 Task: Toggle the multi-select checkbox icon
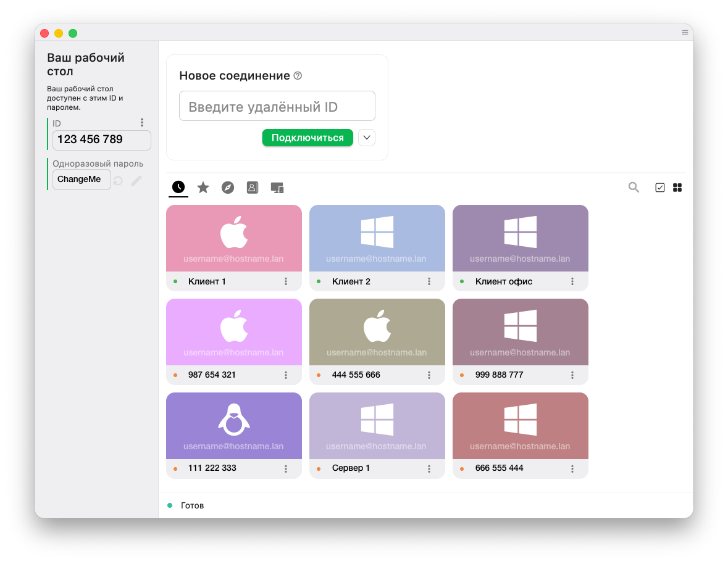click(659, 188)
